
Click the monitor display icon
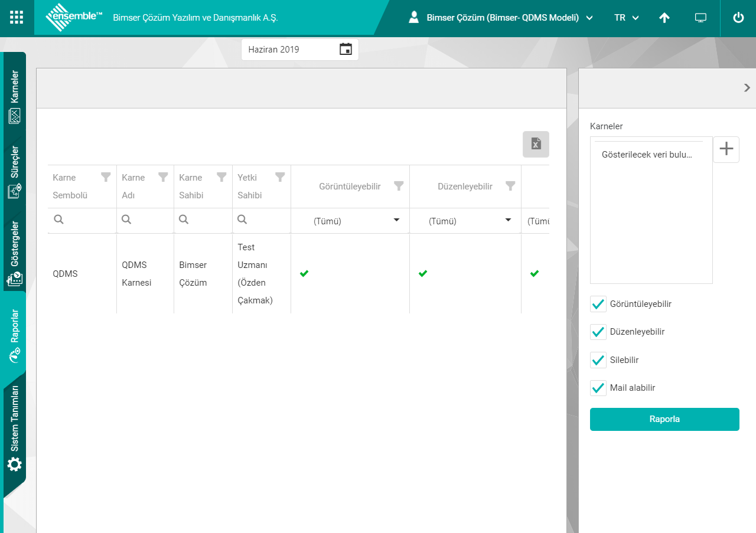[700, 18]
